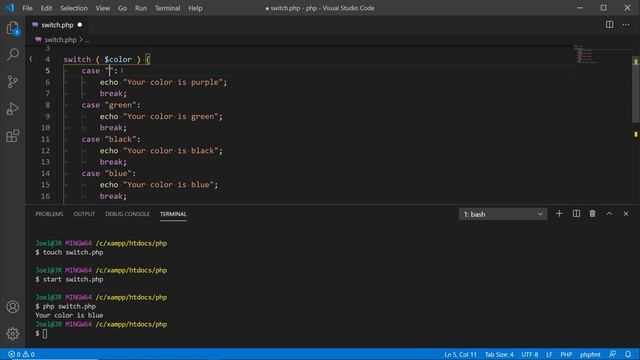
Task: Open the File menu
Action: 27,8
